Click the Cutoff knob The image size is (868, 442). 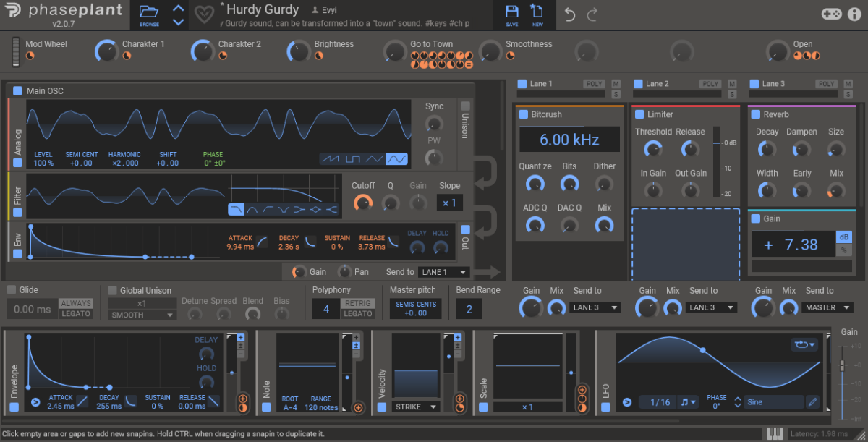click(362, 203)
